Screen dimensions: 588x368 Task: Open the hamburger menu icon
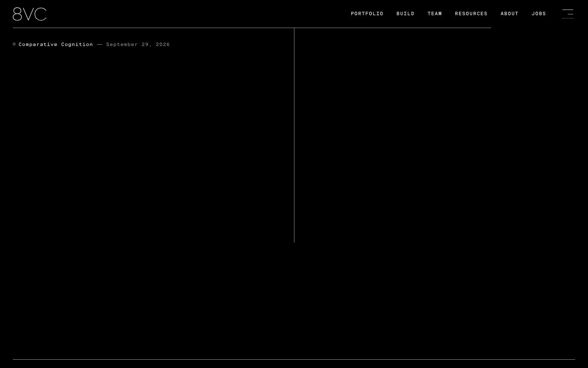coord(568,14)
